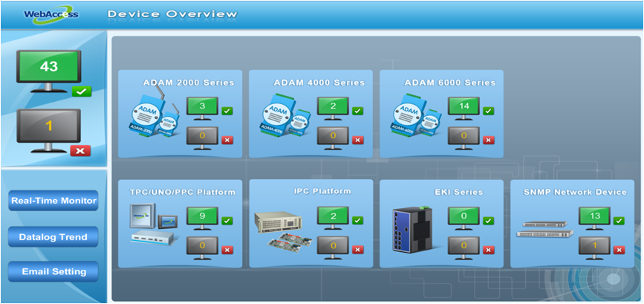Image resolution: width=644 pixels, height=304 pixels.
Task: Click green checkmark in ADAM 4000 Series card
Action: [x=358, y=111]
